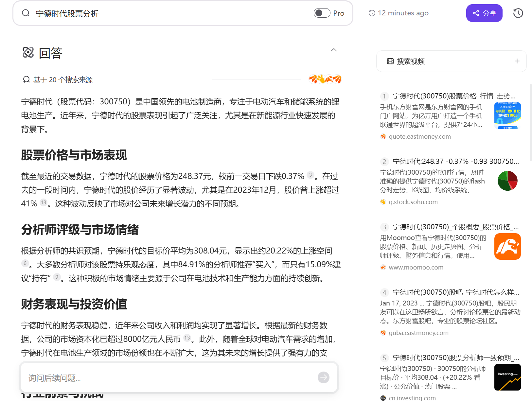Collapse the 回答 section chevron
532x401 pixels.
point(334,50)
